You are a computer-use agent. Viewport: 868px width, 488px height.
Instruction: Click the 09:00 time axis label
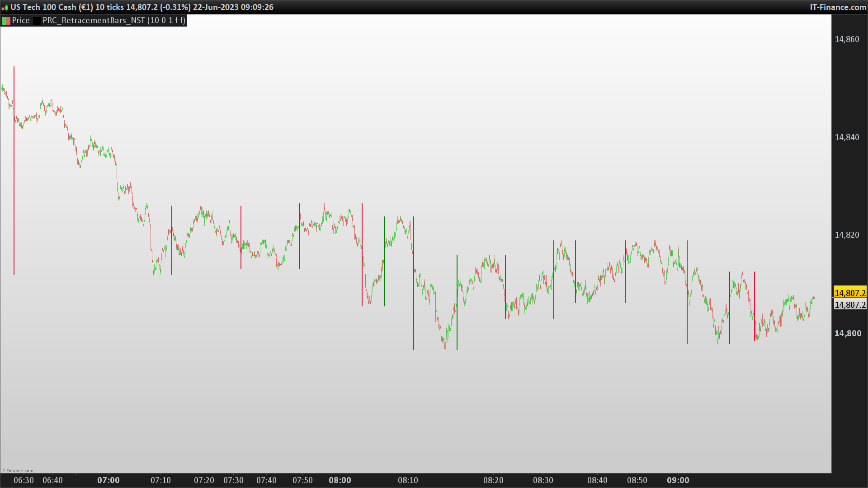(678, 480)
